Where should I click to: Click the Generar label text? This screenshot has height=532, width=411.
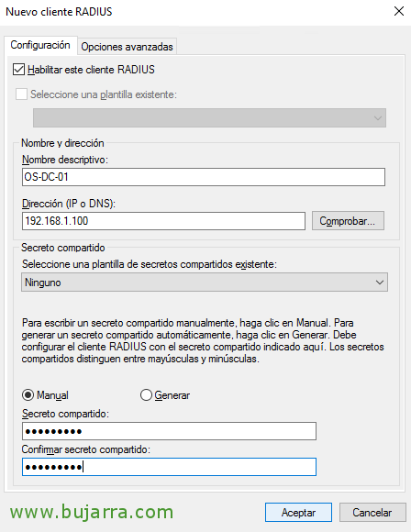click(x=172, y=395)
